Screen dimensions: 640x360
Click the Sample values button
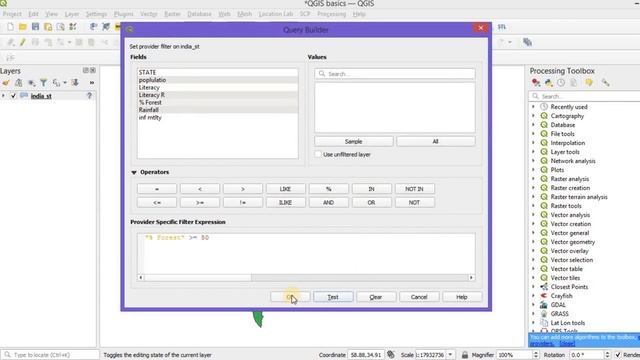coord(353,141)
